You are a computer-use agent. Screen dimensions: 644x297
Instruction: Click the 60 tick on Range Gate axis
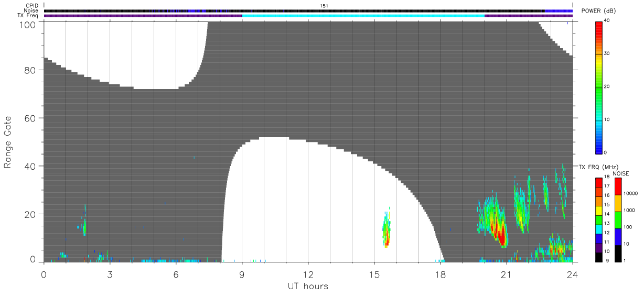[x=30, y=118]
